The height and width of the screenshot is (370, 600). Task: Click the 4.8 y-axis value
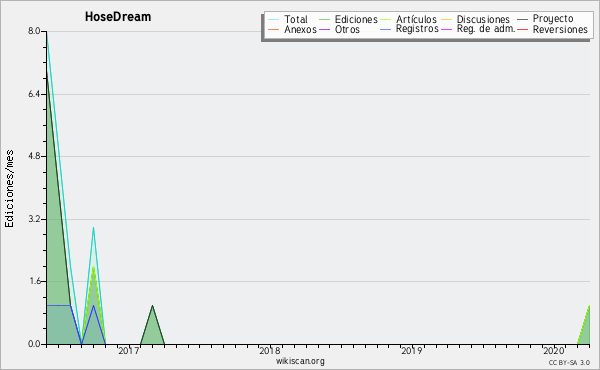click(x=34, y=156)
